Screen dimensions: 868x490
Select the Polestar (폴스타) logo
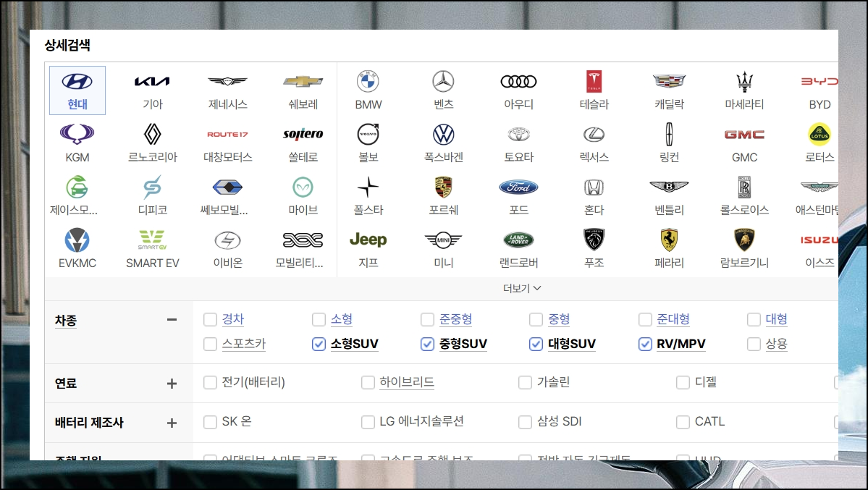click(x=368, y=187)
